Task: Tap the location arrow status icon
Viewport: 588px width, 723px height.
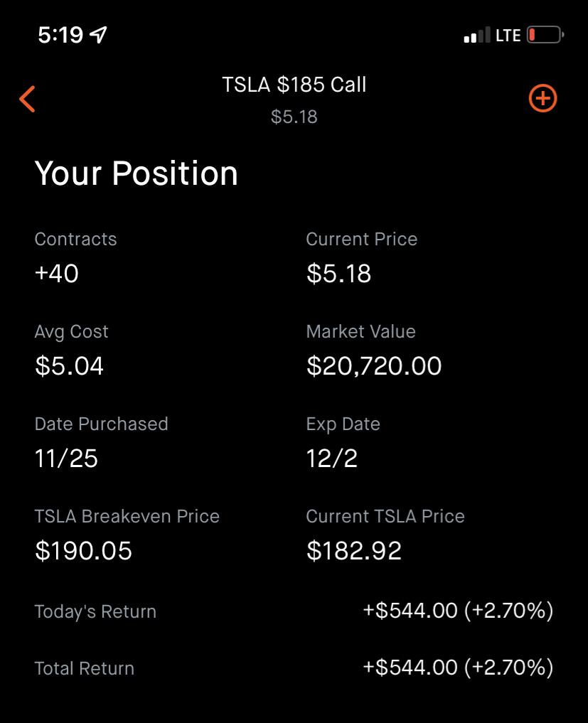Action: (x=99, y=35)
